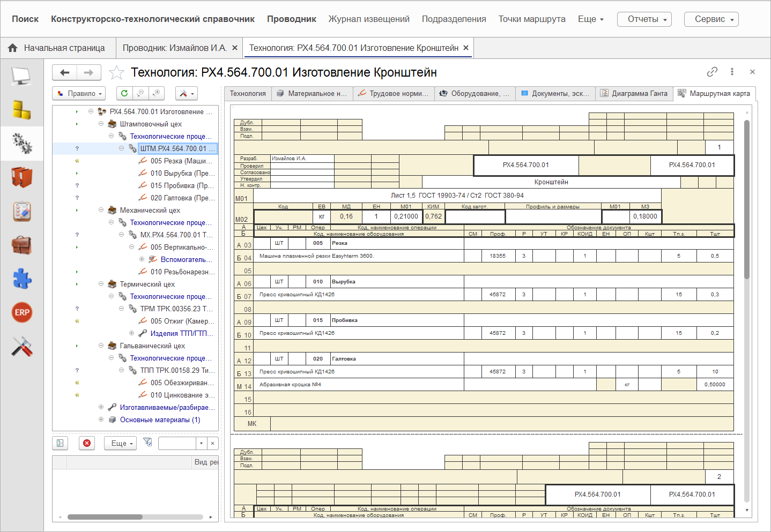Open the blue puzzle piece section in the sidebar
The width and height of the screenshot is (771, 532).
pyautogui.click(x=21, y=279)
